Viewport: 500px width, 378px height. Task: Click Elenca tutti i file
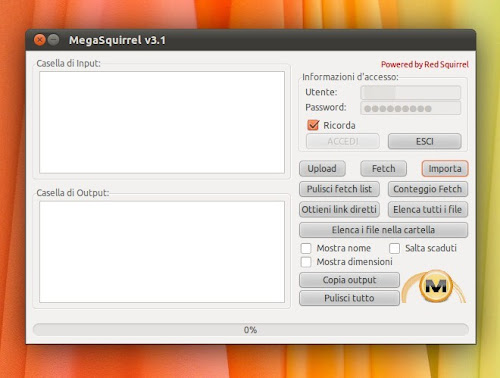pos(428,209)
